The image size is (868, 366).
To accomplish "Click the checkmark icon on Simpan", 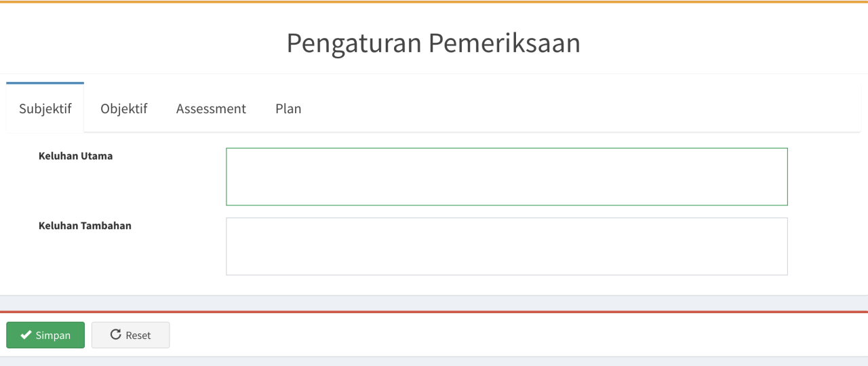I will coord(26,335).
